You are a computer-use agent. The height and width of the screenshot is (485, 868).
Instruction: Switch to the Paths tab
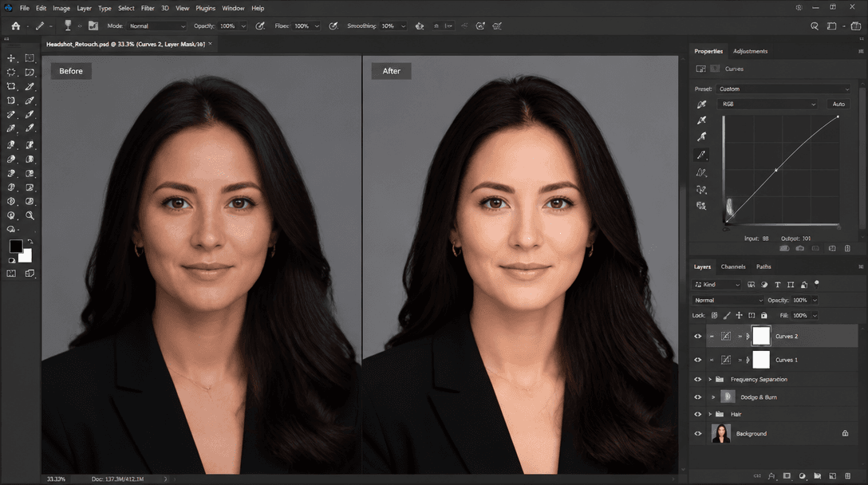point(763,267)
